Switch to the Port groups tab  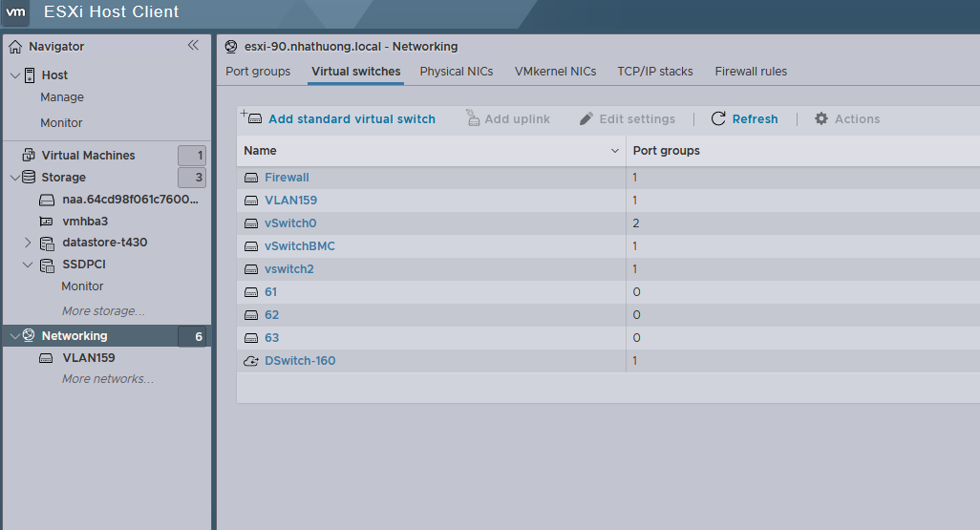[258, 72]
